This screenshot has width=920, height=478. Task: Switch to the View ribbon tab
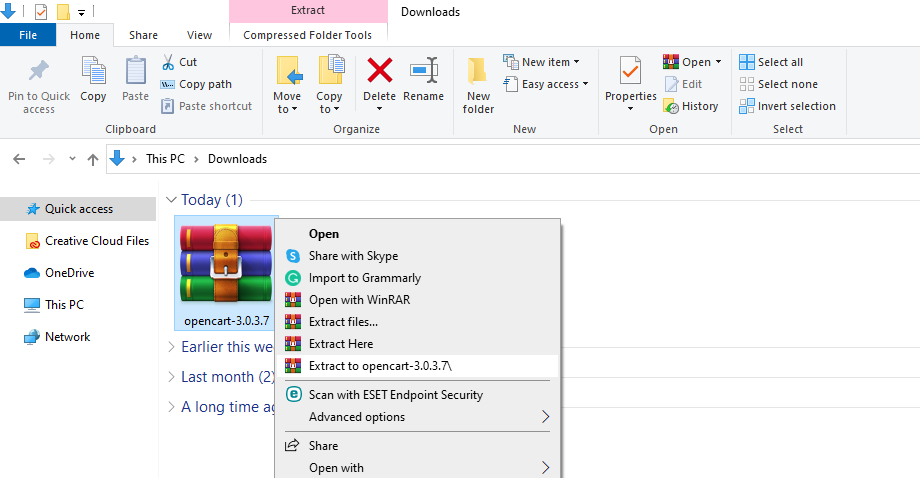(x=199, y=35)
